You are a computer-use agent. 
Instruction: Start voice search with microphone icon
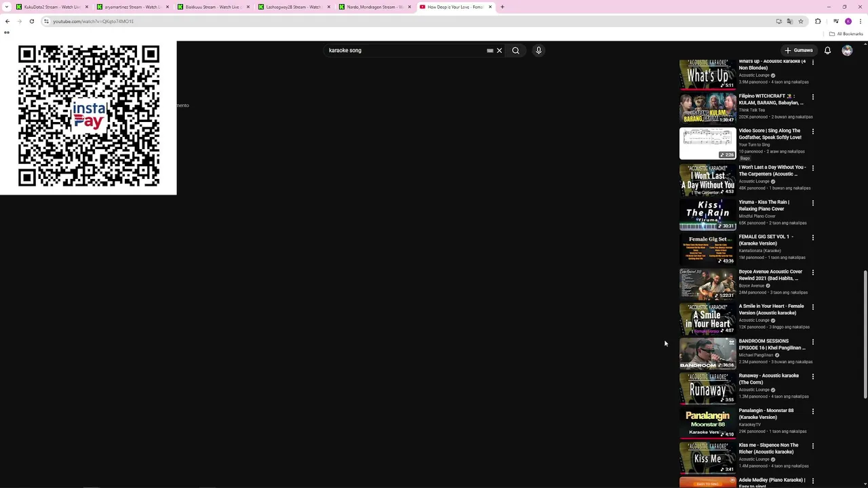[x=538, y=50]
